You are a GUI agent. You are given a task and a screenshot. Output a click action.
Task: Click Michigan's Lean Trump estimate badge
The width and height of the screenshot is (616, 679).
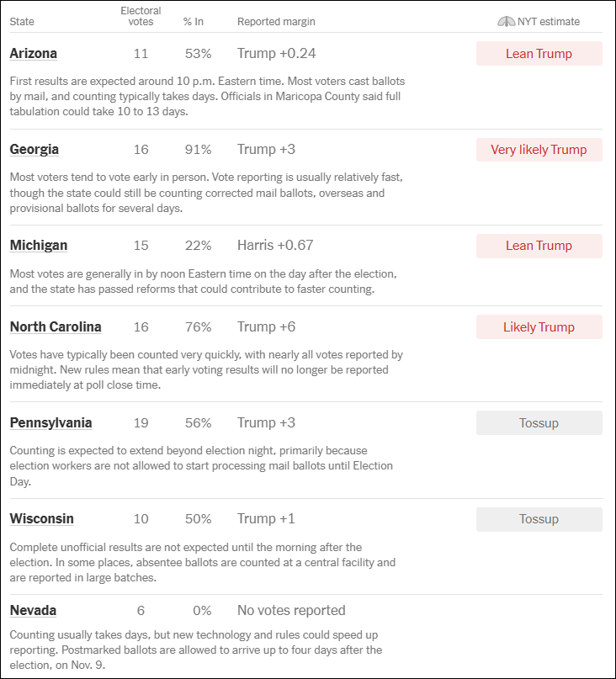tap(539, 246)
